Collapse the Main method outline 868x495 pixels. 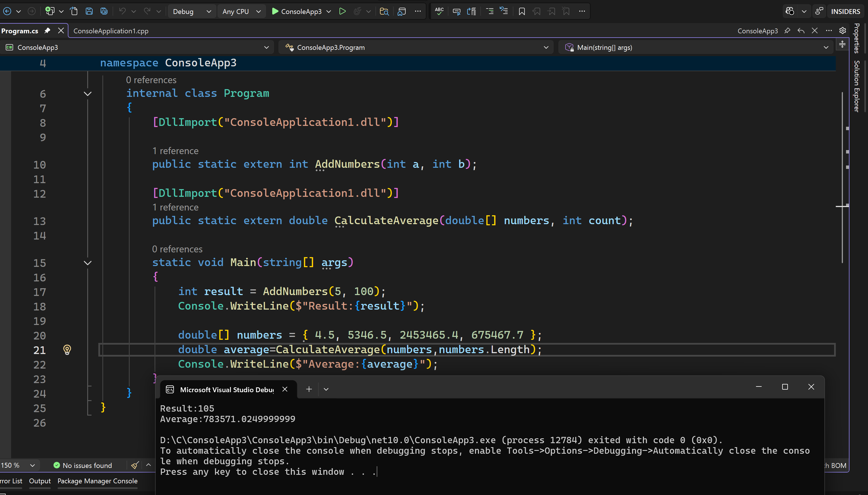click(x=88, y=263)
